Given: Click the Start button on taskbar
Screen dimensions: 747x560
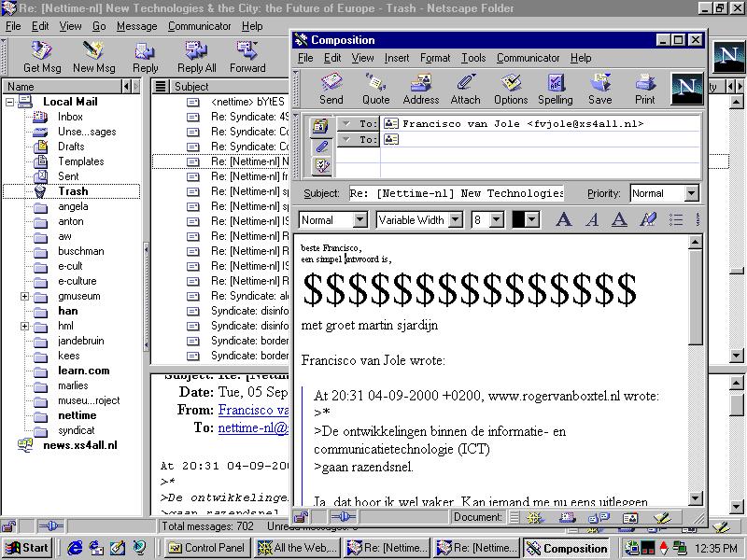Looking at the screenshot, I should tap(27, 548).
